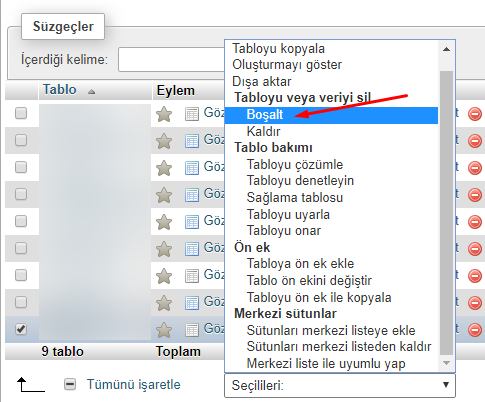Click the star in sixth table row

coord(164,249)
